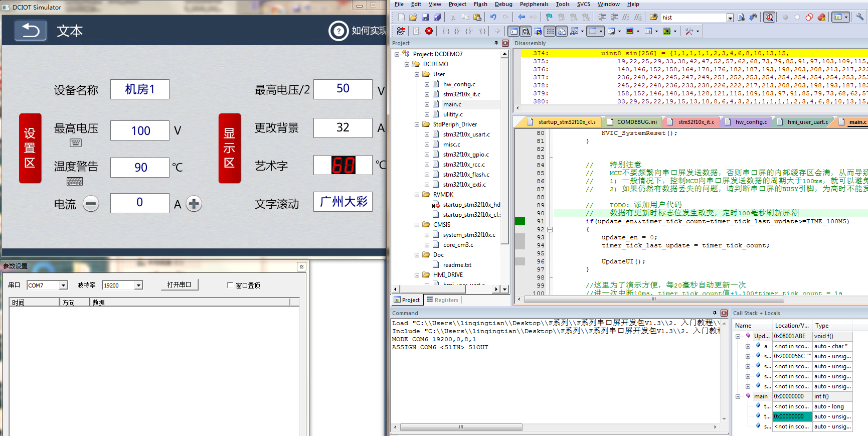Click the 最高电压 input field showing 100
Screen dimensions: 868x436
(140, 131)
